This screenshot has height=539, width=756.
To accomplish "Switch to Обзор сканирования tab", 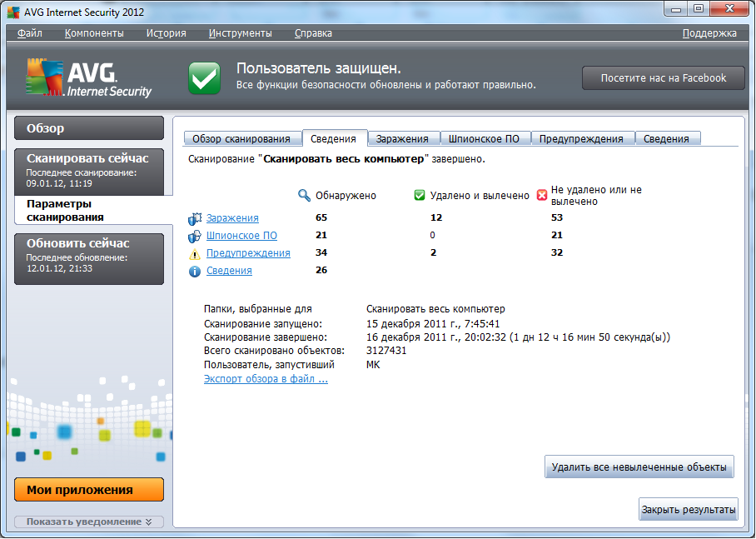I will [241, 139].
